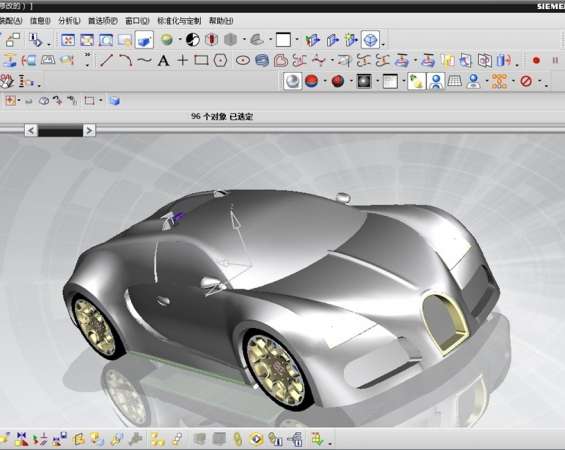Click the dashed rectangle selection icon

89,101
